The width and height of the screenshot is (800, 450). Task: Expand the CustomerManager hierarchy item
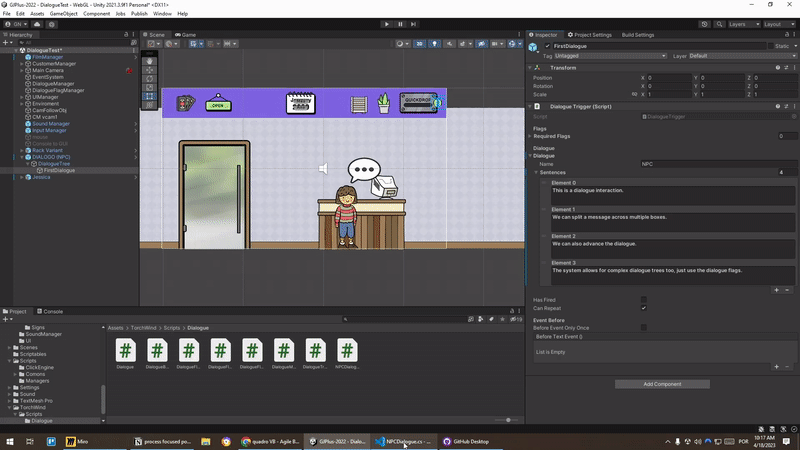point(22,64)
